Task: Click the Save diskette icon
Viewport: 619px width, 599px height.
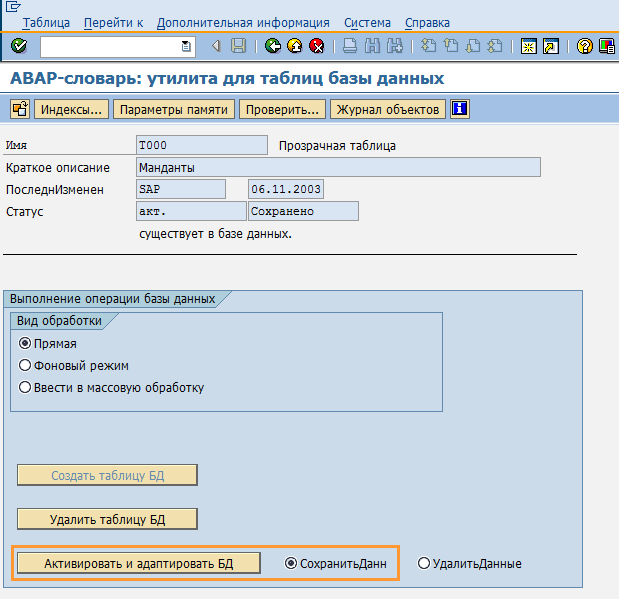Action: coord(238,46)
